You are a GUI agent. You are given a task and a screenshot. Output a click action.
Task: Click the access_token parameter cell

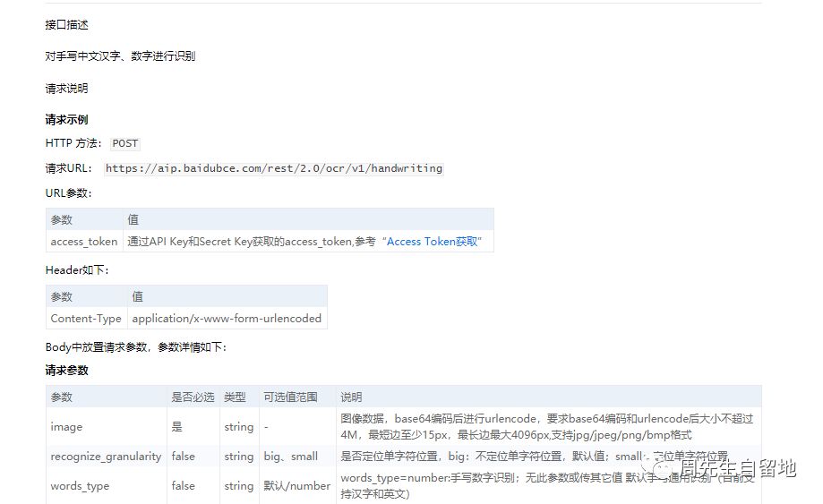pos(84,242)
